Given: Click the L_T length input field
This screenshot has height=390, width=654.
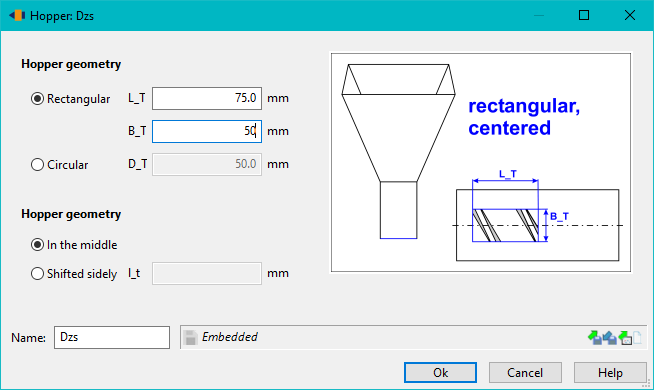Looking at the screenshot, I should pyautogui.click(x=207, y=98).
